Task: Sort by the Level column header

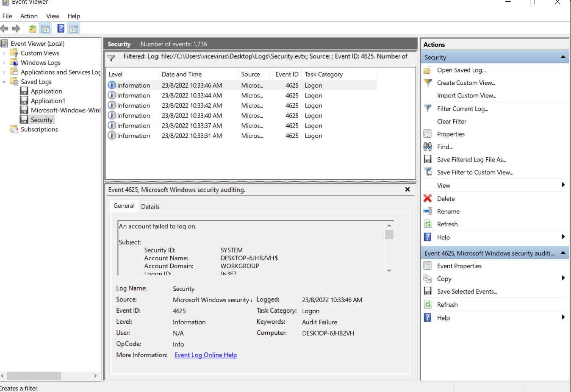Action: pos(132,74)
